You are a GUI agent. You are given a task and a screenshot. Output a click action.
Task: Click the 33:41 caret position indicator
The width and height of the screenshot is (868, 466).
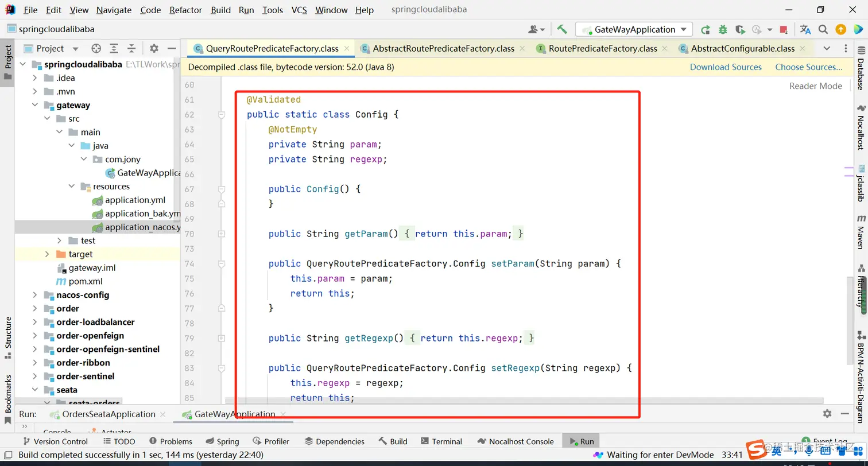pos(732,455)
